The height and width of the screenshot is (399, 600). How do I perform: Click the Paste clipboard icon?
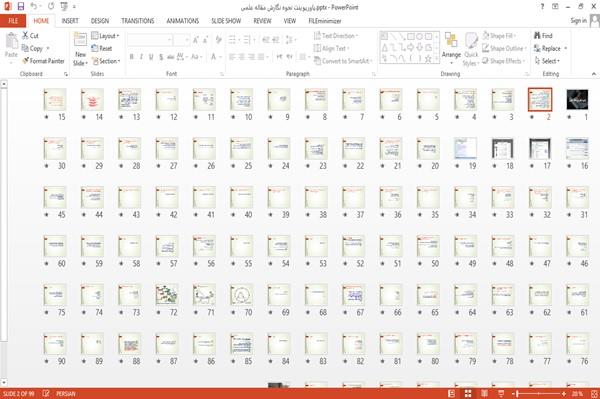(11, 41)
